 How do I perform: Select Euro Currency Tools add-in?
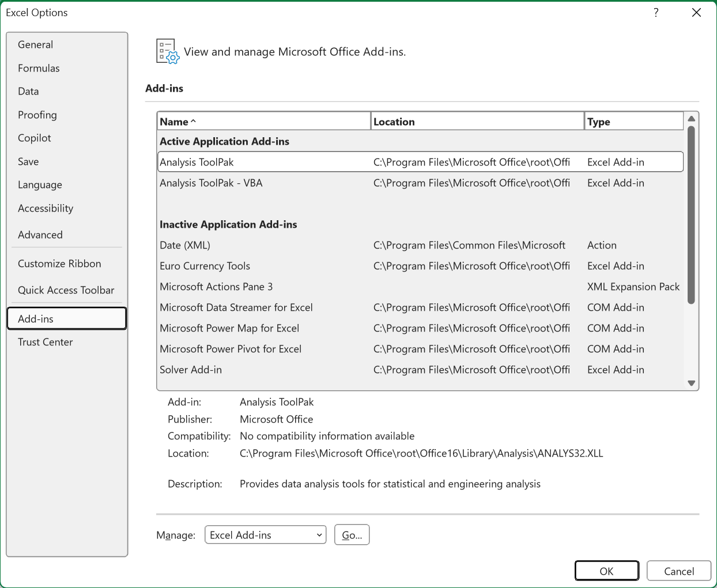(420, 266)
